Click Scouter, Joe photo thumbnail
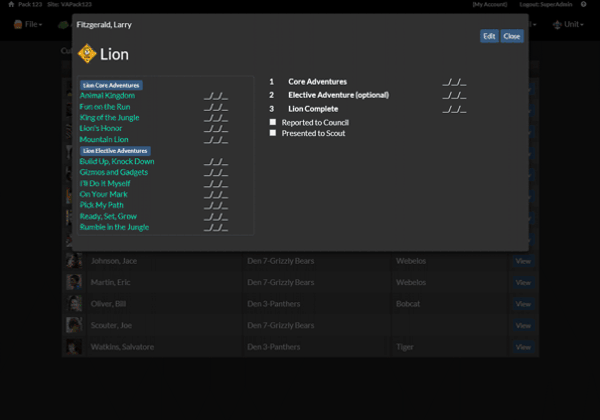Screen dimensions: 600x420 point(74,325)
